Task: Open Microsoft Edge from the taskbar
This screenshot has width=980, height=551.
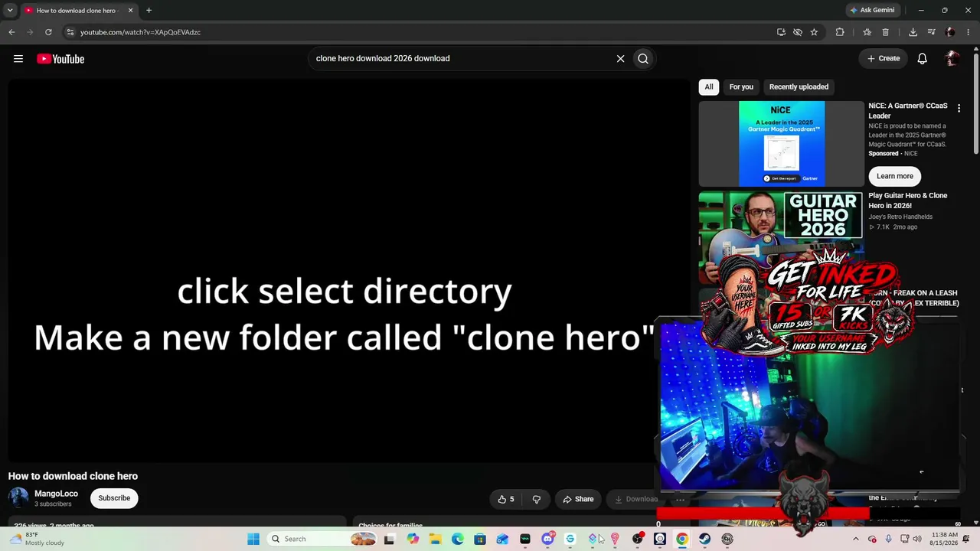Action: click(x=458, y=539)
